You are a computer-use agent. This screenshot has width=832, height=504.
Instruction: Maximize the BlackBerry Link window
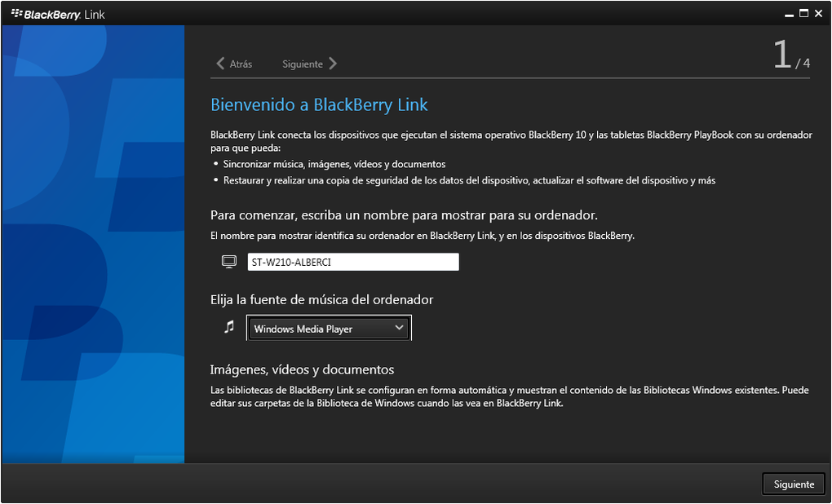(x=804, y=14)
